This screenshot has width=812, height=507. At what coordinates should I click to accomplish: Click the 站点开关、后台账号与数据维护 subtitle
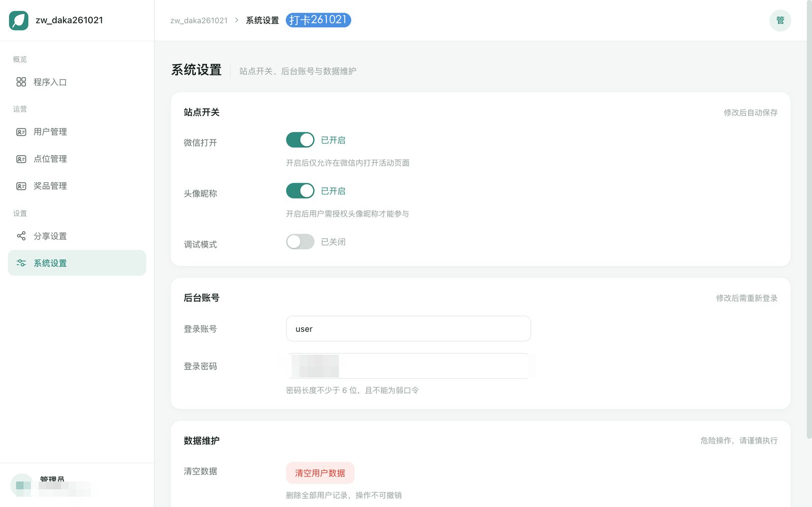click(x=298, y=71)
